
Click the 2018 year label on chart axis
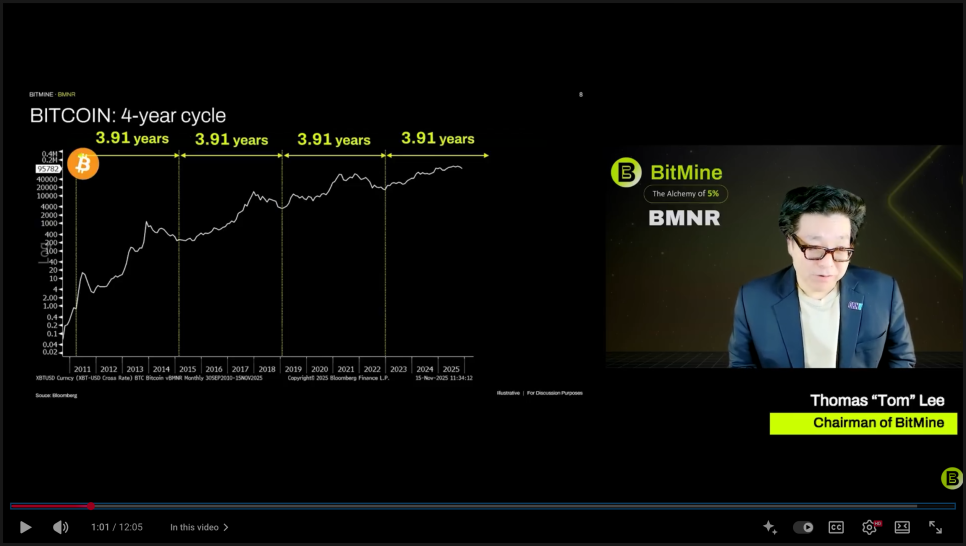pos(267,369)
